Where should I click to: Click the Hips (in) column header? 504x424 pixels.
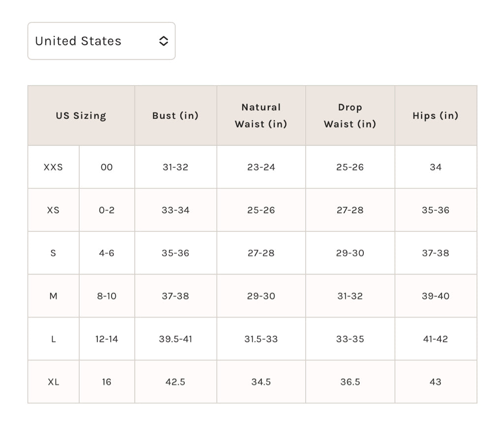tap(436, 116)
